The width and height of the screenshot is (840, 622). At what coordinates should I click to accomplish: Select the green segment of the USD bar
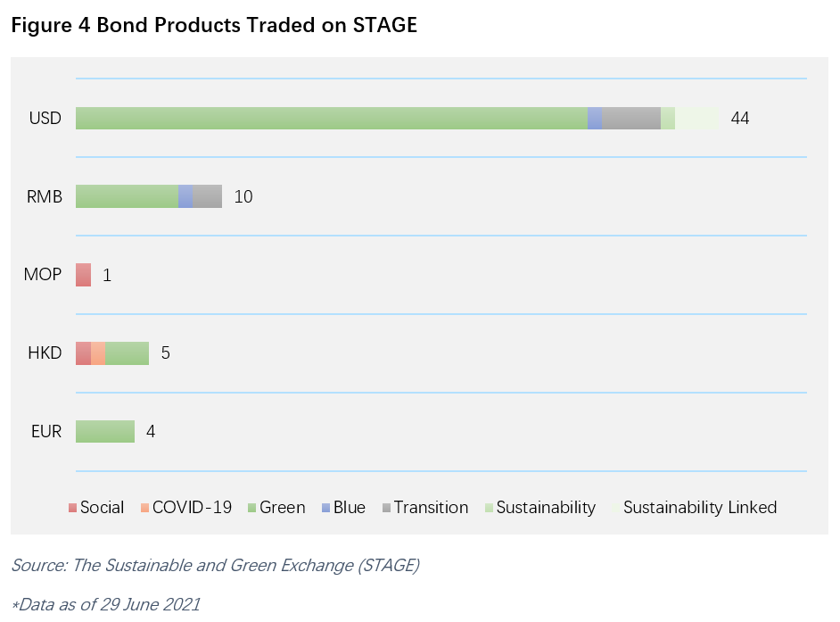pos(331,119)
